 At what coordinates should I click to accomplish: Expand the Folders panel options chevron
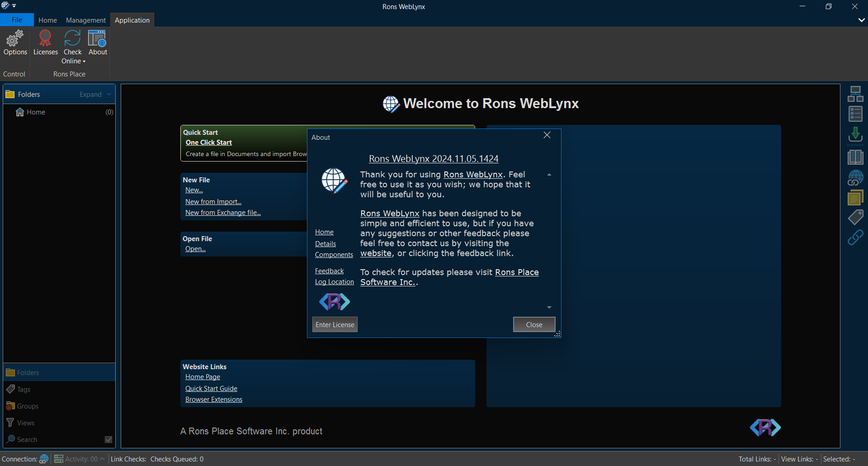click(x=109, y=94)
